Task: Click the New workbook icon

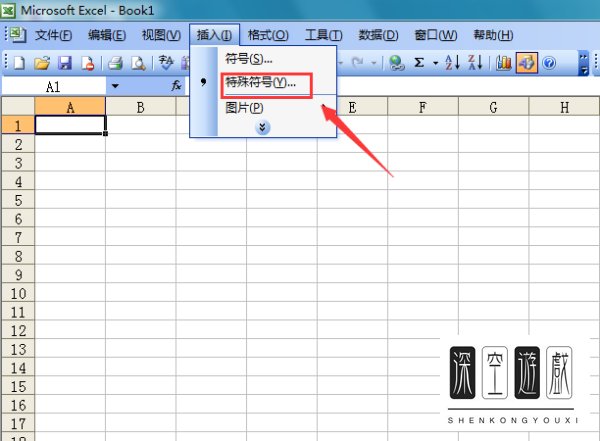Action: (x=19, y=63)
